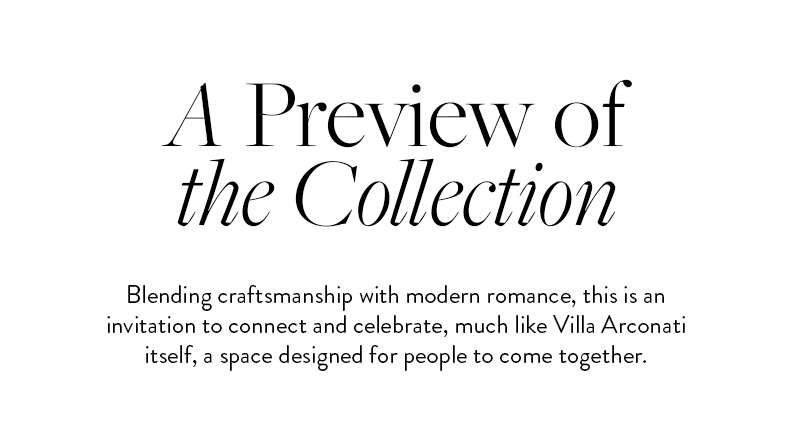Click the word "Blending" in the paragraph
This screenshot has height=436, width=800.
click(168, 298)
